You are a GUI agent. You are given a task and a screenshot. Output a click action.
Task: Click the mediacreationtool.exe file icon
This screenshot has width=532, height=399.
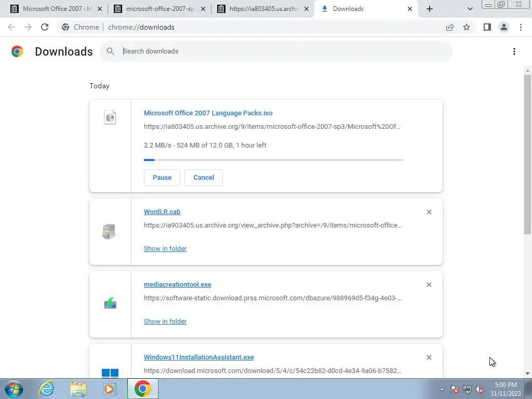pyautogui.click(x=110, y=303)
